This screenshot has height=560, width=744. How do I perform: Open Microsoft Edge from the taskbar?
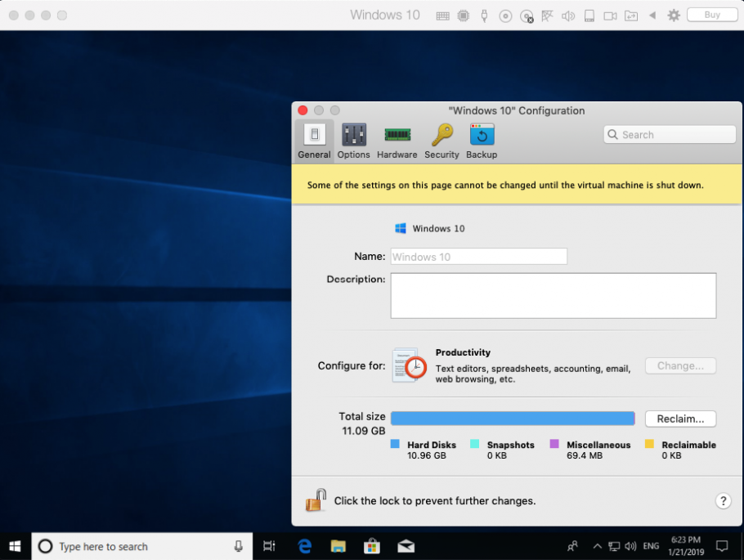(x=304, y=546)
